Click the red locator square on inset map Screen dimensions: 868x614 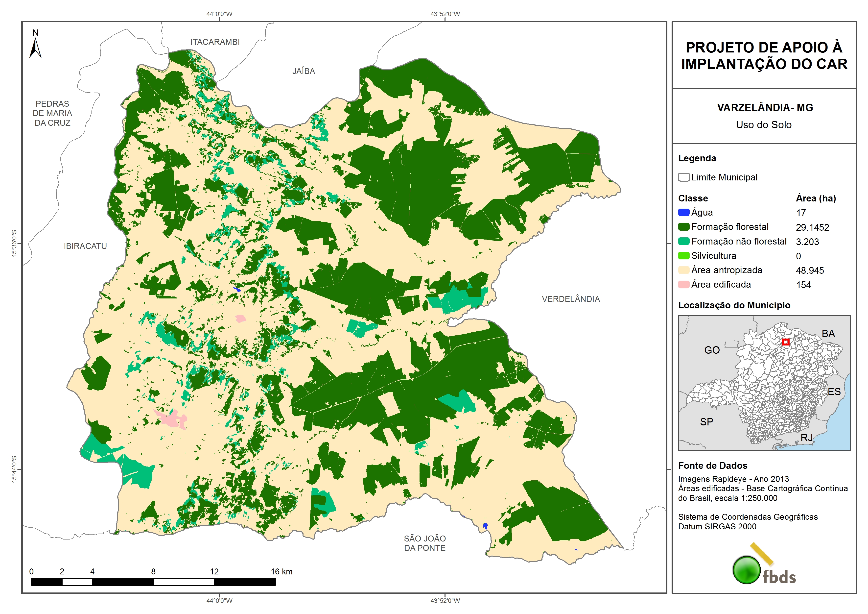pyautogui.click(x=786, y=342)
